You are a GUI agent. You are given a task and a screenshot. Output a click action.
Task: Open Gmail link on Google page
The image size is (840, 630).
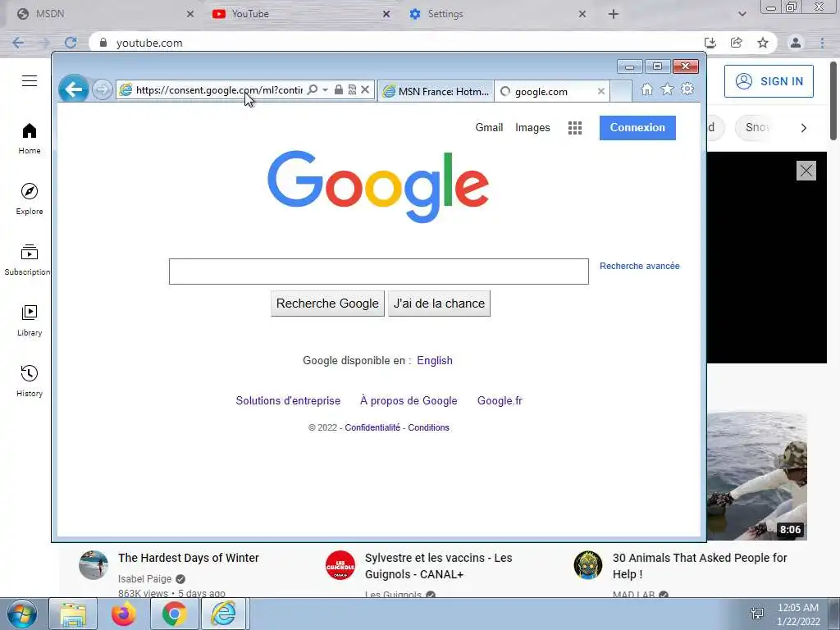click(489, 127)
